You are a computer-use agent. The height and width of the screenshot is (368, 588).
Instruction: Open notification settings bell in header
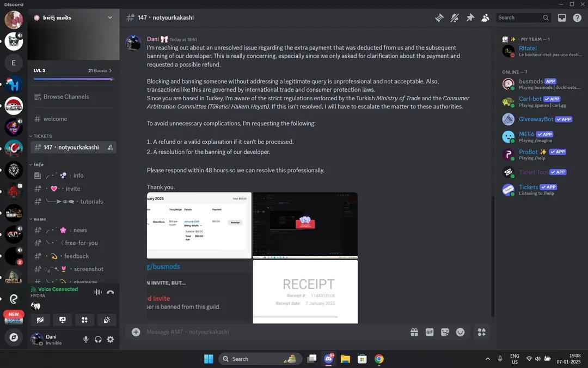pyautogui.click(x=455, y=17)
